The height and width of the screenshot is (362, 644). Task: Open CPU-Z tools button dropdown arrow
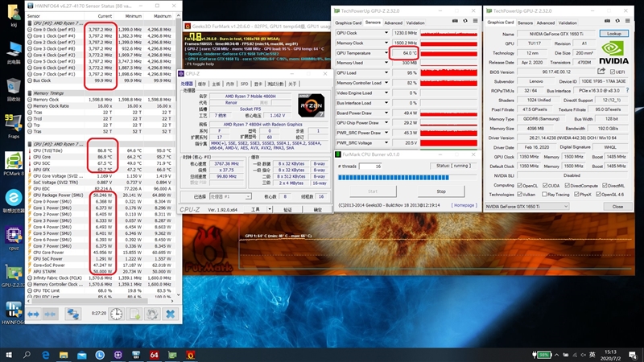(270, 209)
